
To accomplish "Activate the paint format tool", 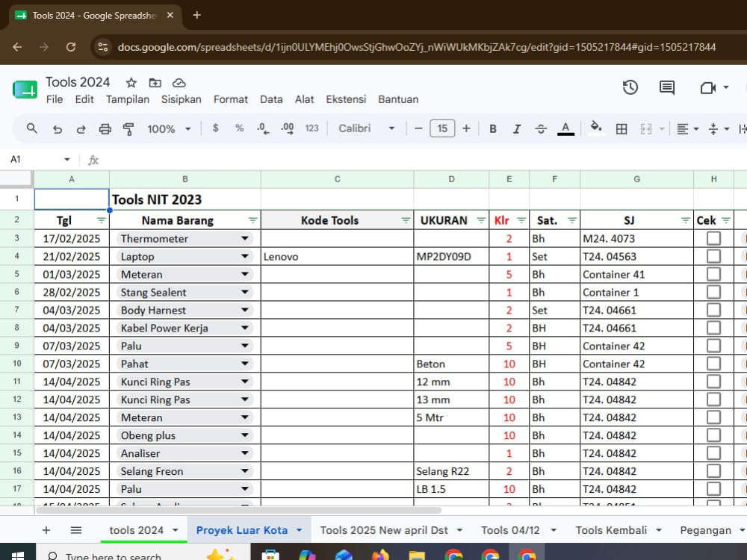I will (128, 129).
